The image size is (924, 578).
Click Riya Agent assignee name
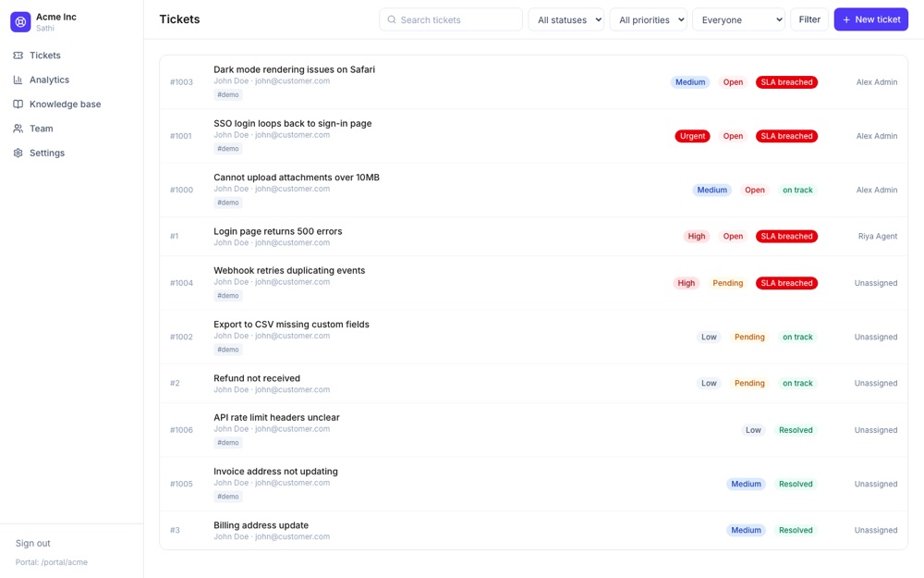(x=878, y=236)
